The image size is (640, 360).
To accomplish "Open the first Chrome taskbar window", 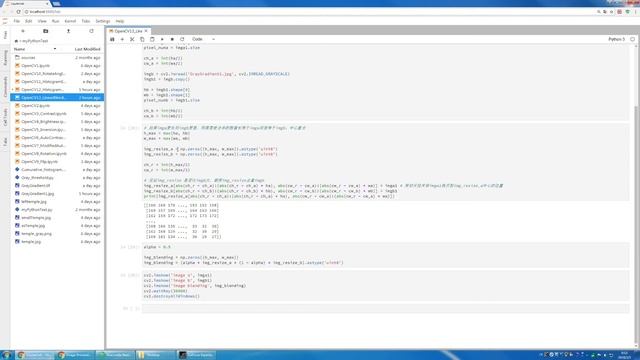I will (35, 355).
